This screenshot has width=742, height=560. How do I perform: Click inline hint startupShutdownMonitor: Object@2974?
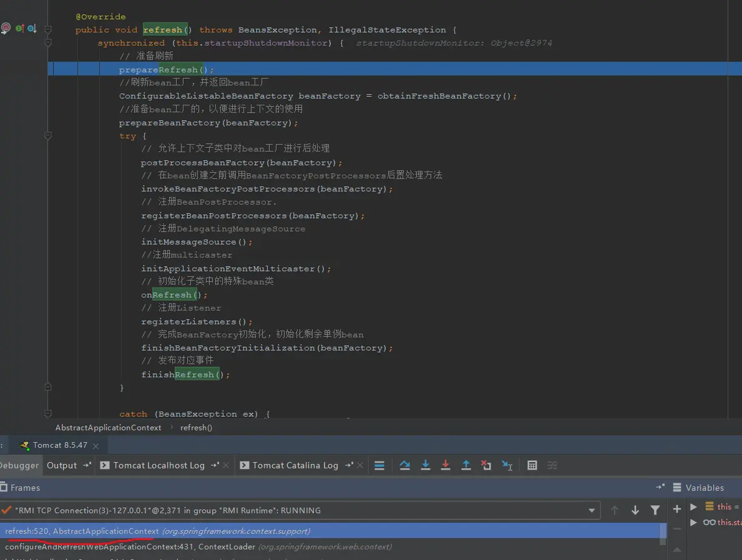454,43
